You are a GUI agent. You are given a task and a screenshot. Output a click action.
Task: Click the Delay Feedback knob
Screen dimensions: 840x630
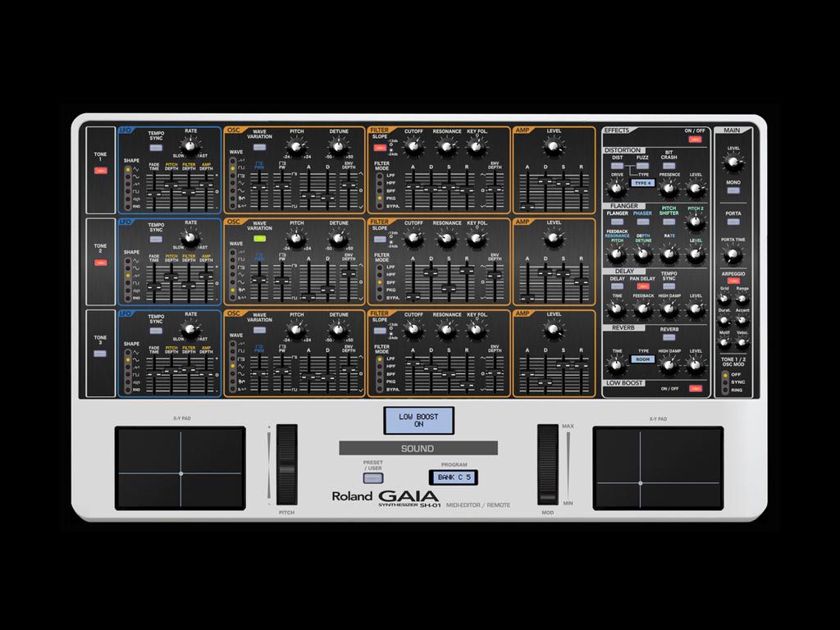643,309
